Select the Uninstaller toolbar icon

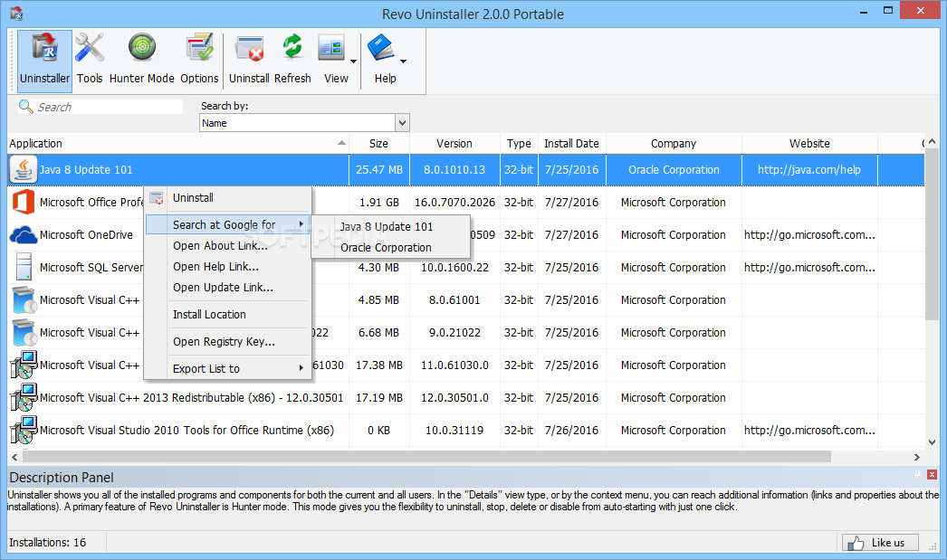(43, 57)
